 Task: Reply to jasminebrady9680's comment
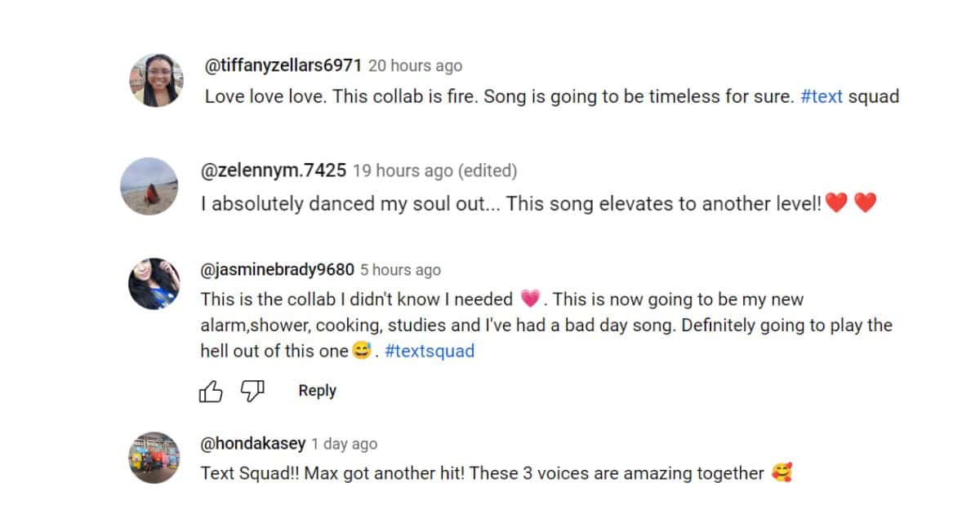317,391
